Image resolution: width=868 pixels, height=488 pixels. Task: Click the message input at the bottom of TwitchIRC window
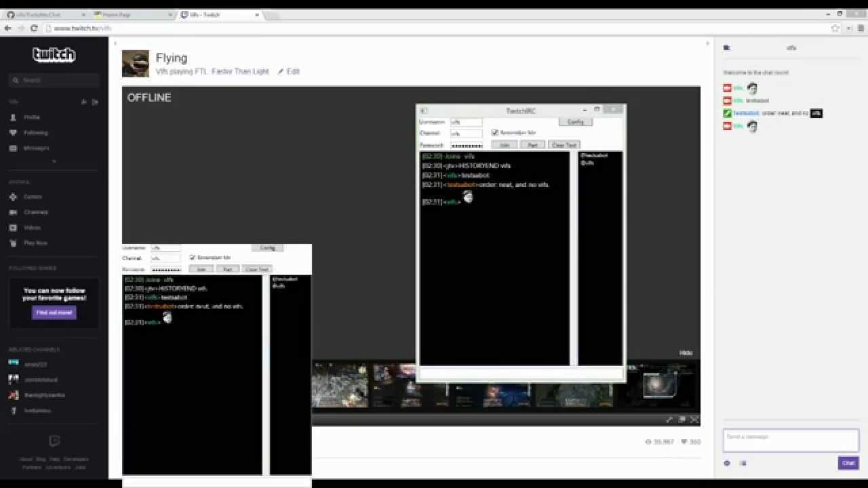click(521, 373)
